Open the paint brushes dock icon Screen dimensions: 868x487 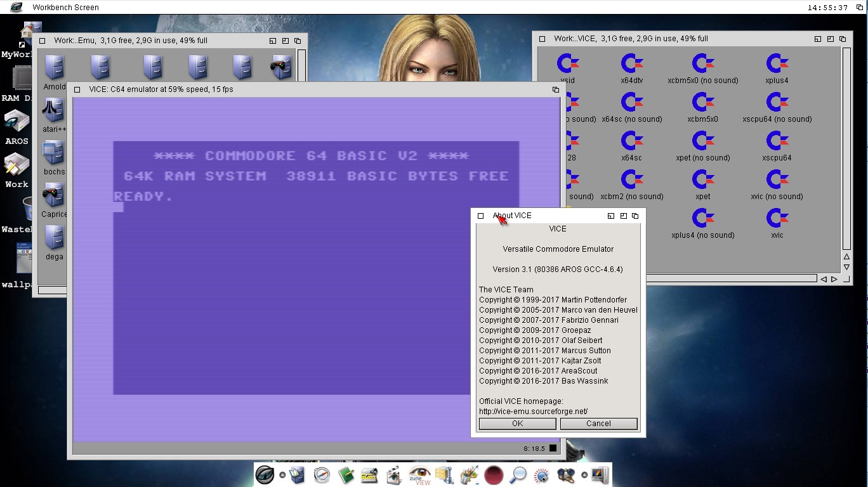pyautogui.click(x=469, y=474)
